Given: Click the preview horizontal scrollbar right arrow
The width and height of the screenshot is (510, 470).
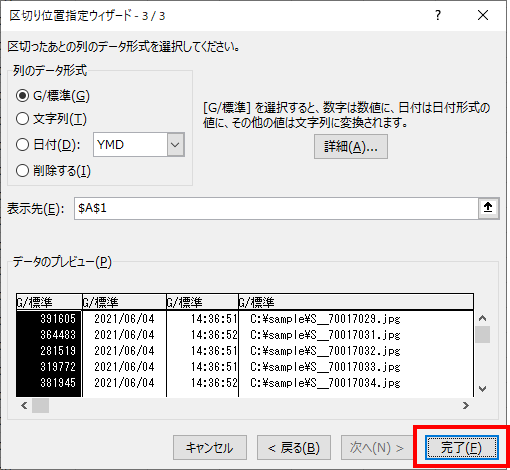Looking at the screenshot, I should click(466, 406).
